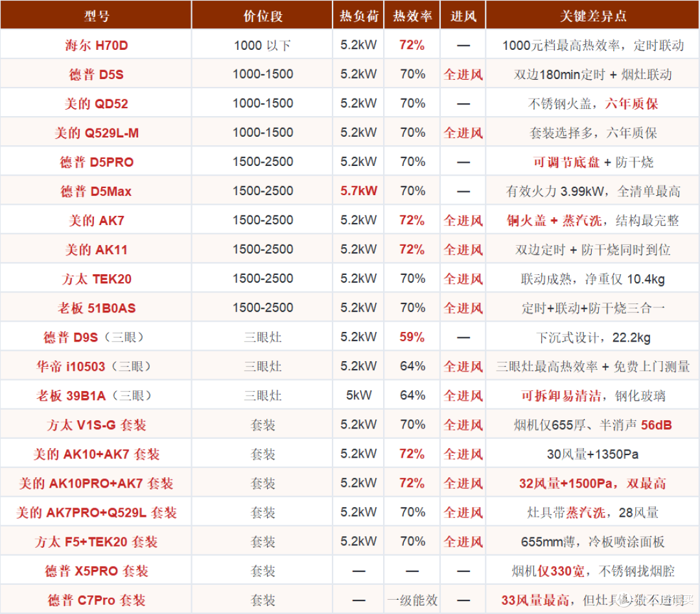The height and width of the screenshot is (614, 700).
Task: Select the 5kW heat load value
Action: pos(358,396)
